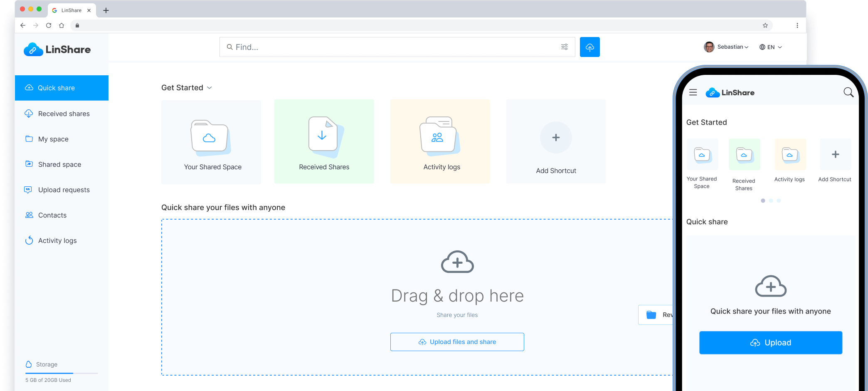Click the Add Shortcut plus icon
The image size is (868, 391).
click(555, 138)
